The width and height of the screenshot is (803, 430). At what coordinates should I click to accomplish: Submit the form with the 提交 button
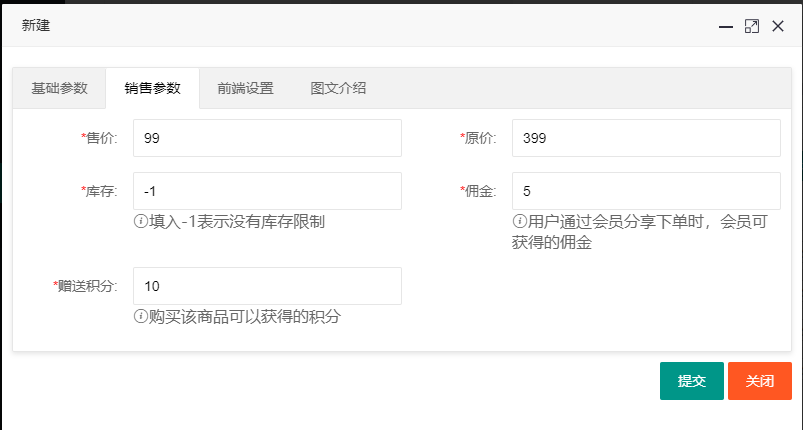(691, 381)
